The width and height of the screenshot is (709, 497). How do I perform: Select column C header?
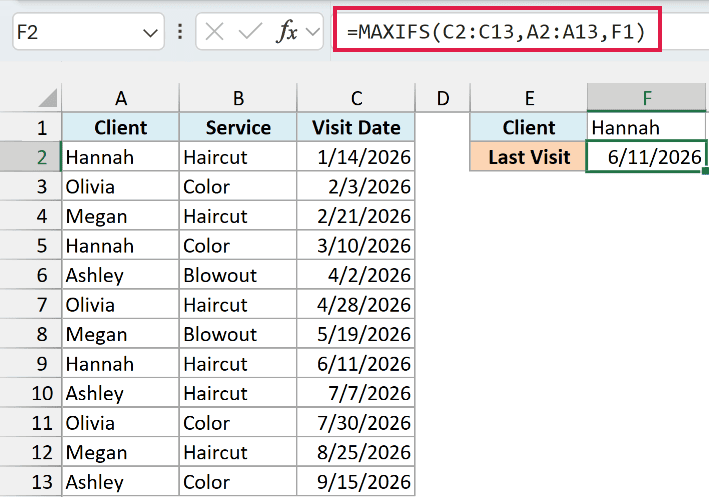click(356, 98)
